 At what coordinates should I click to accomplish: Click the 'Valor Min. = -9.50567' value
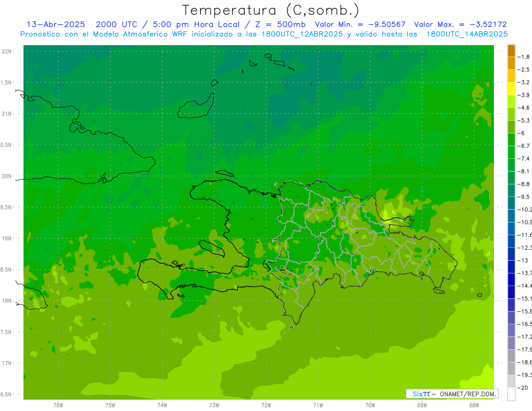[x=360, y=24]
